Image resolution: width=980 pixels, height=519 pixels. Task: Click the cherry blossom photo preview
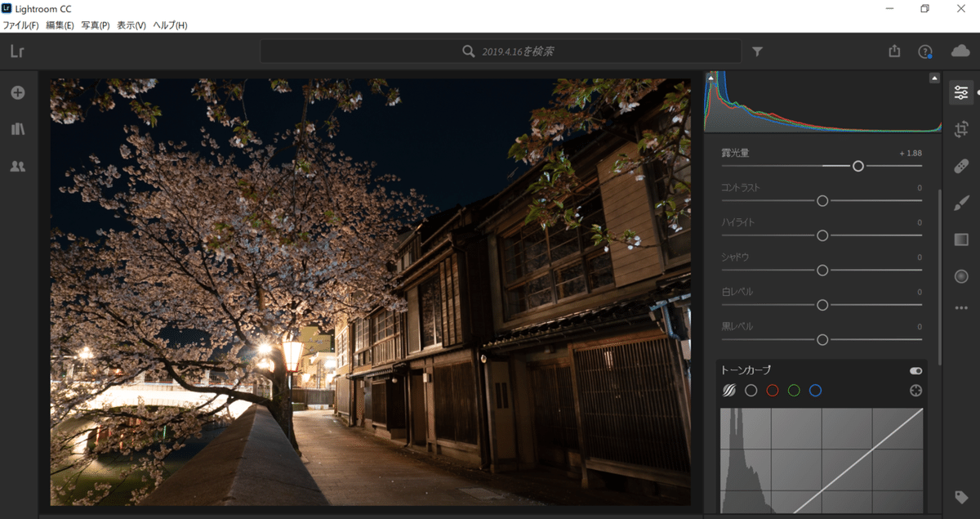pos(370,292)
